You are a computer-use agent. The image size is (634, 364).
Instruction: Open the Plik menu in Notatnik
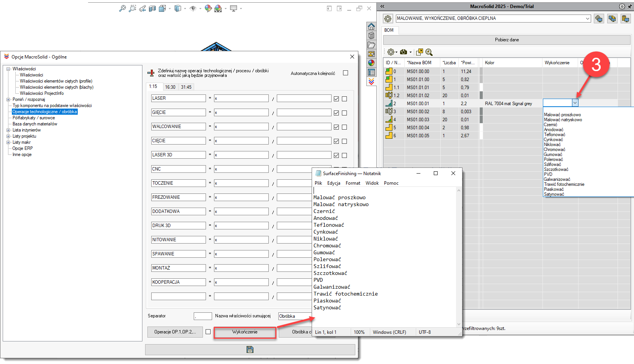318,183
